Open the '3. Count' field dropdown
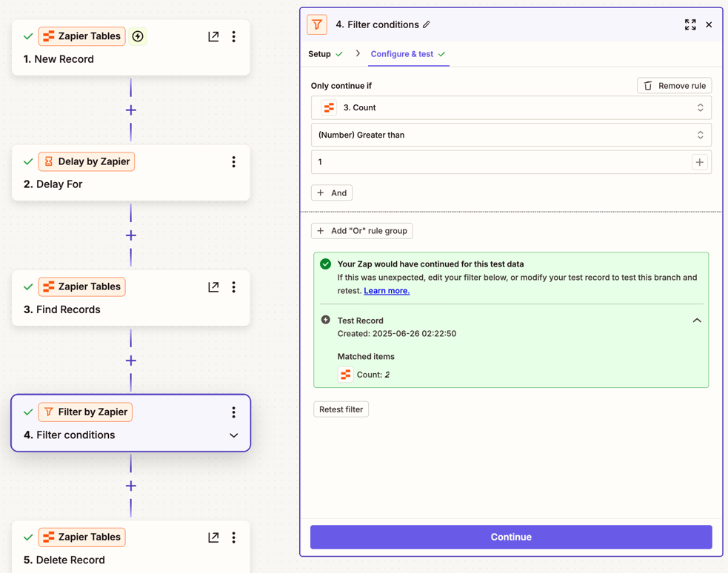The image size is (728, 573). [x=511, y=107]
